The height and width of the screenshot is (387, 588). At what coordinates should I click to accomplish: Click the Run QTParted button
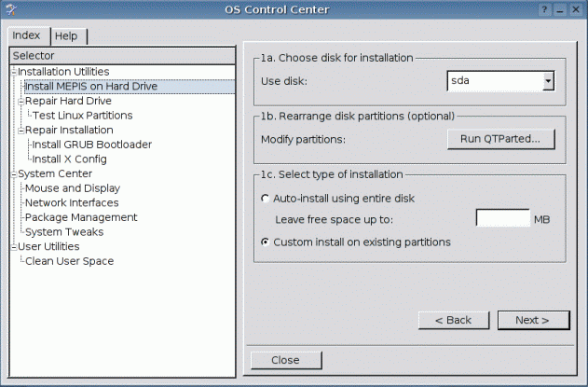[500, 139]
